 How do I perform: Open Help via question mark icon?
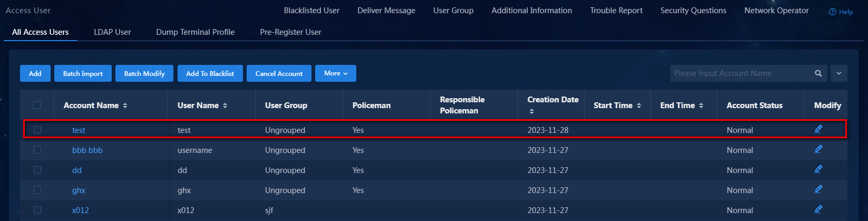coord(833,12)
